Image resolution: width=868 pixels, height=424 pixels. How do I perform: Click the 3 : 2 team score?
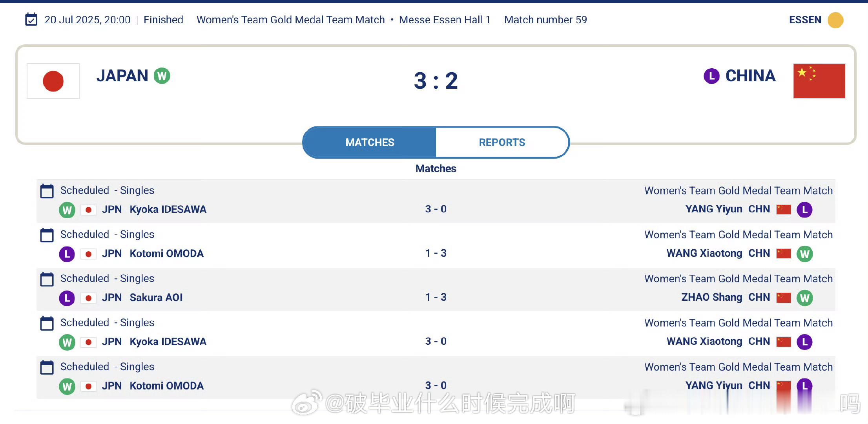tap(436, 81)
